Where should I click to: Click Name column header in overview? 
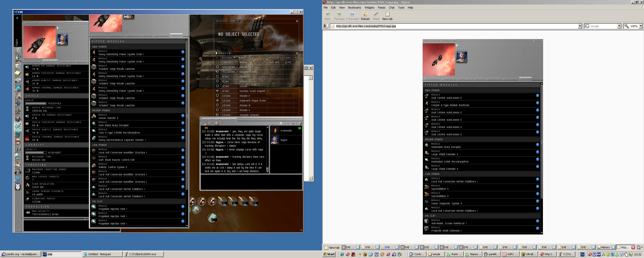252,58
